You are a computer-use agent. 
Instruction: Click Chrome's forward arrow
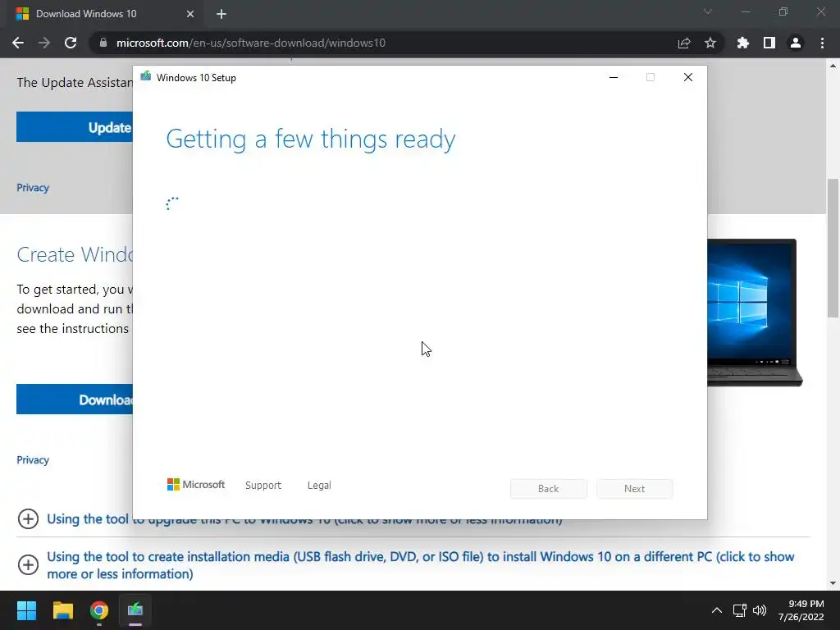pyautogui.click(x=44, y=43)
